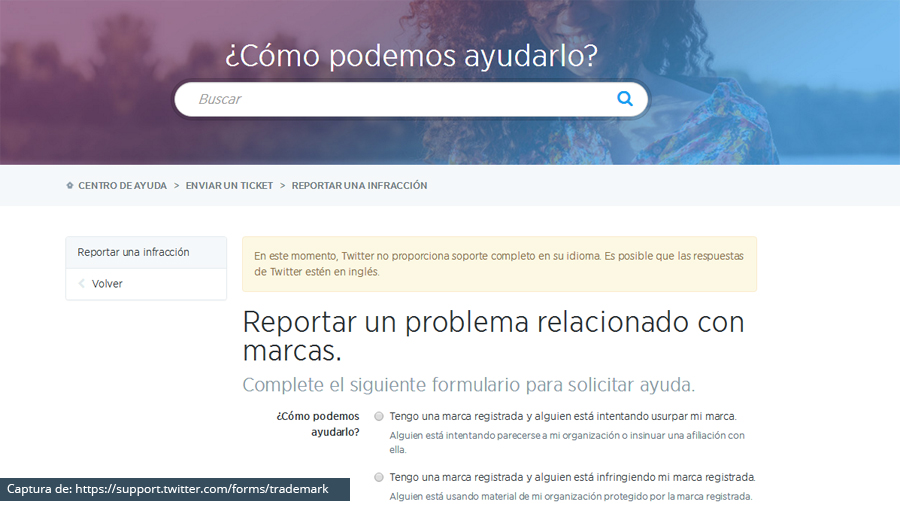Click the yellow language support notice

[x=499, y=264]
